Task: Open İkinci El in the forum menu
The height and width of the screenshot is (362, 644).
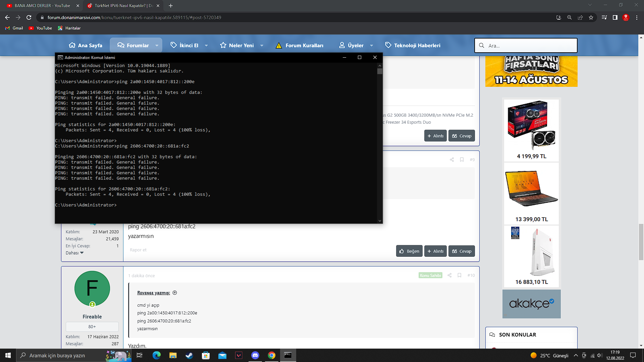Action: [x=184, y=45]
